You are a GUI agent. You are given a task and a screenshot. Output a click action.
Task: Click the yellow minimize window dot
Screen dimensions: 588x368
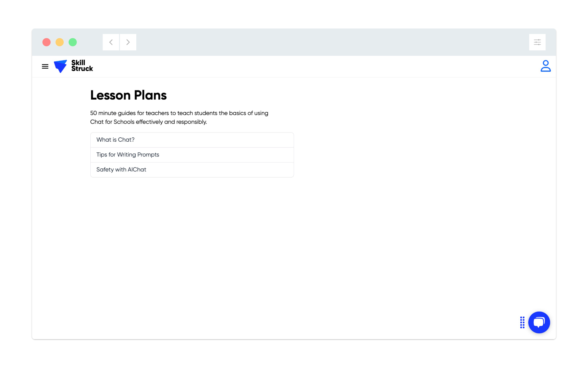click(x=59, y=42)
